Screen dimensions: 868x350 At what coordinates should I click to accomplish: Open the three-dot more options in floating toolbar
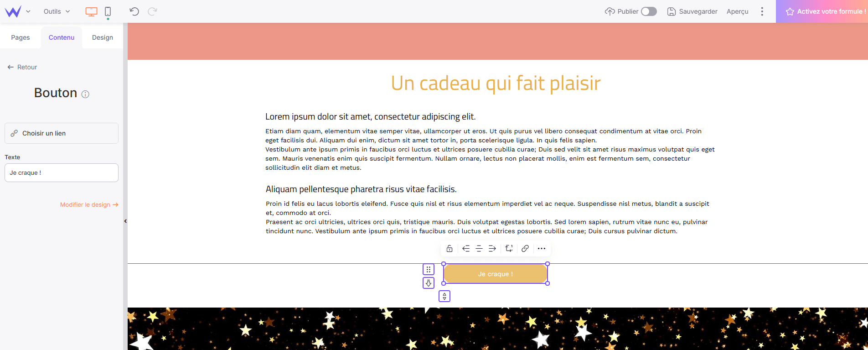[542, 249]
